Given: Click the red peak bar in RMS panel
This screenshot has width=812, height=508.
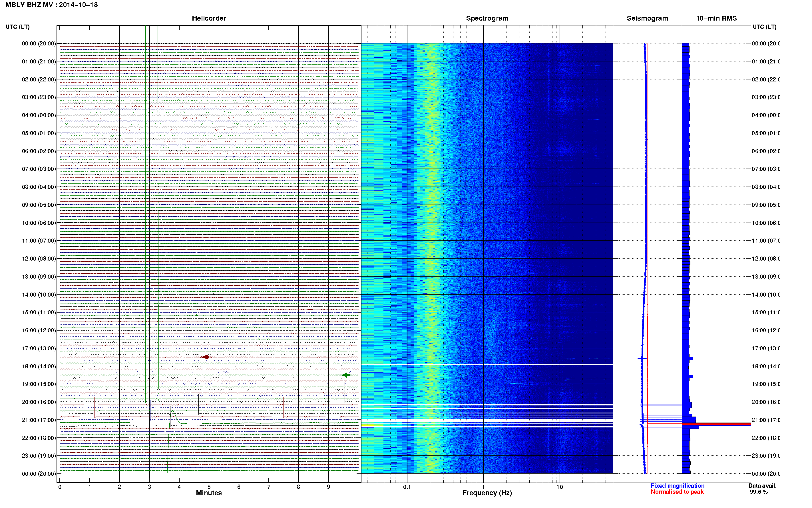Looking at the screenshot, I should (x=716, y=424).
